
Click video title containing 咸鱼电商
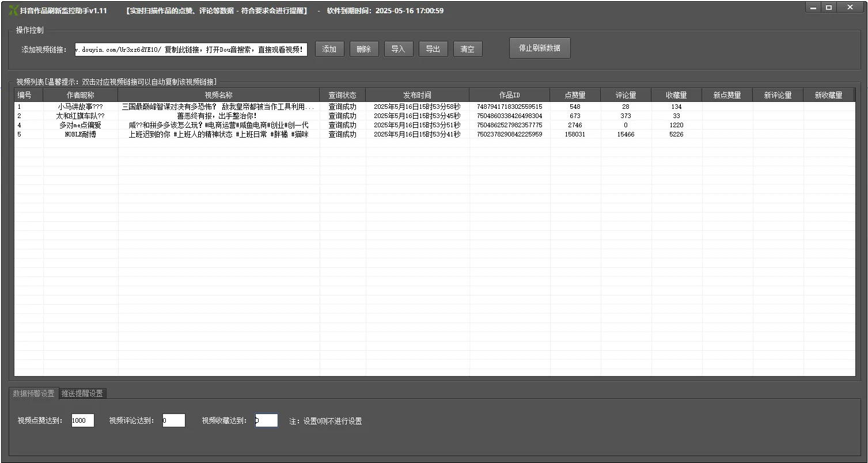(x=219, y=125)
